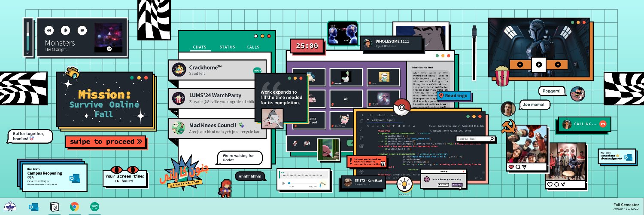This screenshot has width=644, height=215.
Task: Click the Poggers! speech bubble
Action: coord(552,91)
